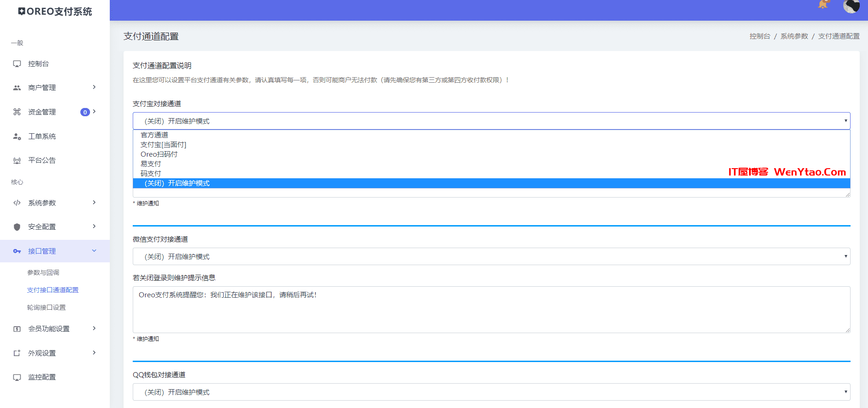Choose highlighted (关闭) 开启维护模式 option
Viewport: 868px width, 408px height.
point(491,183)
